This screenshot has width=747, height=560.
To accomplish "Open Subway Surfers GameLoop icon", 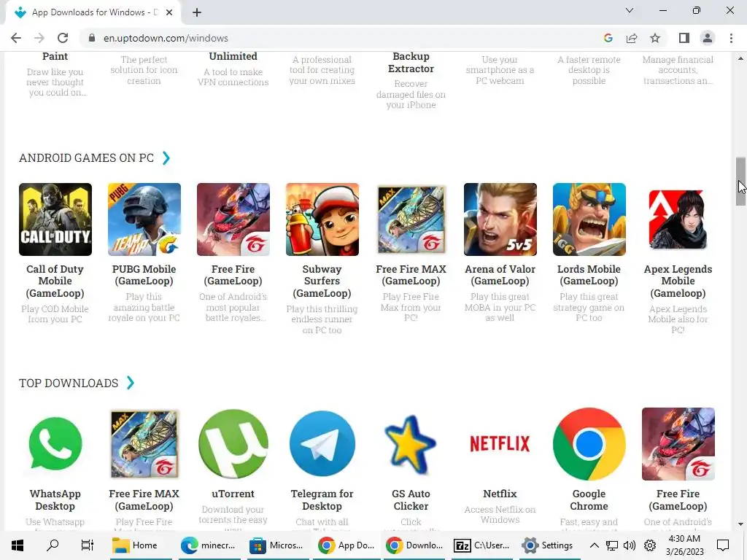I will point(322,219).
